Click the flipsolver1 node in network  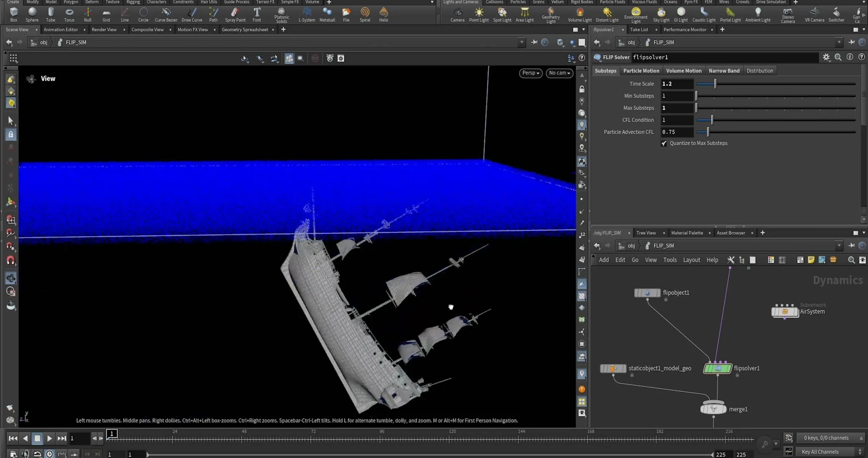click(x=718, y=368)
